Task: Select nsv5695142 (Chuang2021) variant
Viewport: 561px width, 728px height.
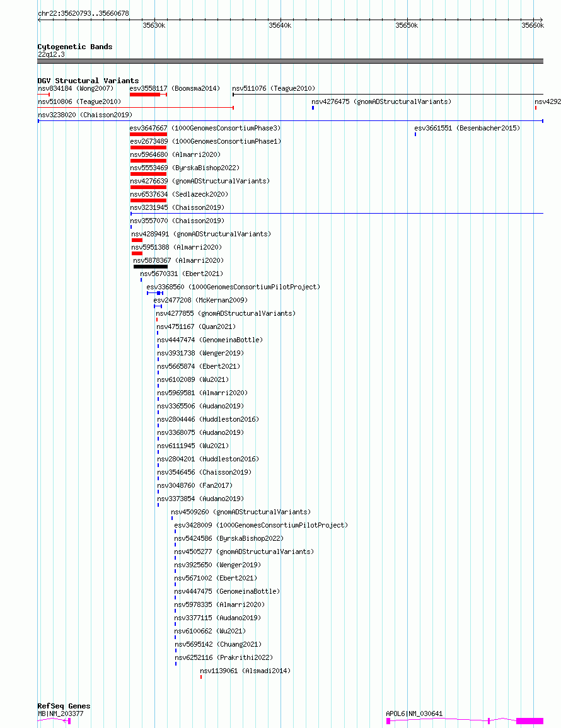Action: tap(218, 644)
